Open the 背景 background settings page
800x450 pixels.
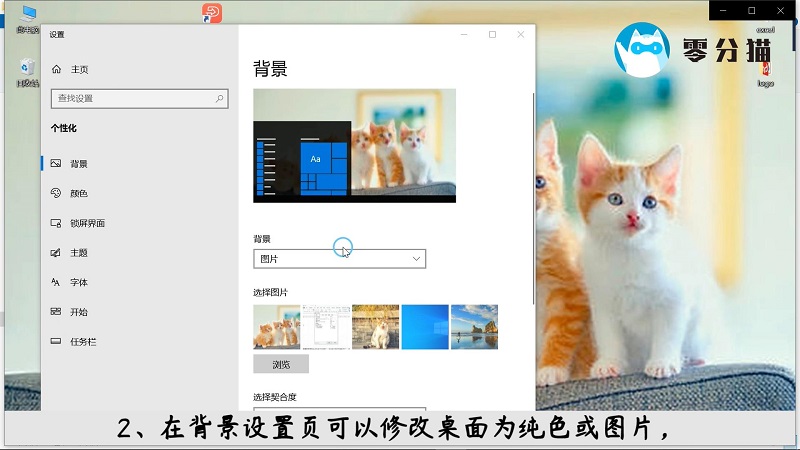[78, 164]
